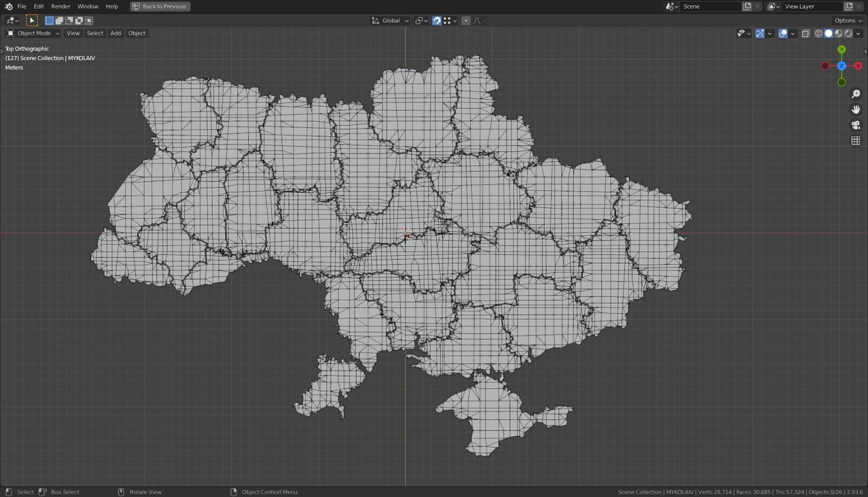868x497 pixels.
Task: Click the negative Y axis gizmo handle
Action: coord(842,82)
